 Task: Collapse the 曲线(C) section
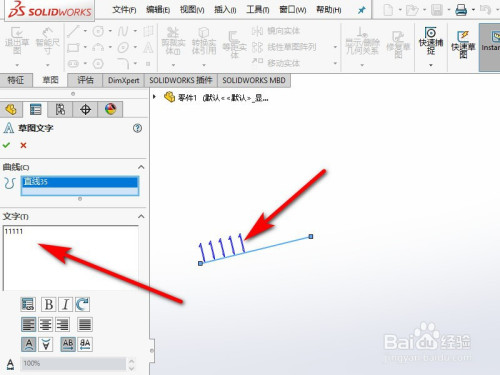[141, 167]
